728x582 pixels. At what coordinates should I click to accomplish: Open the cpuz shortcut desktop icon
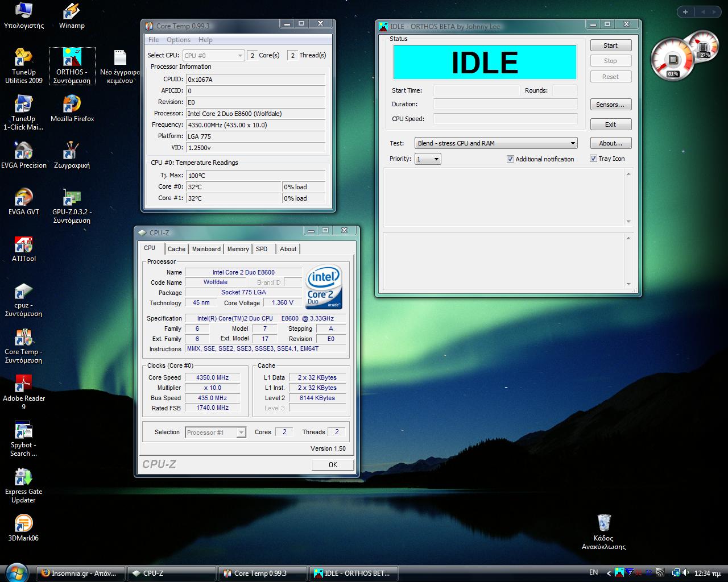pyautogui.click(x=24, y=299)
